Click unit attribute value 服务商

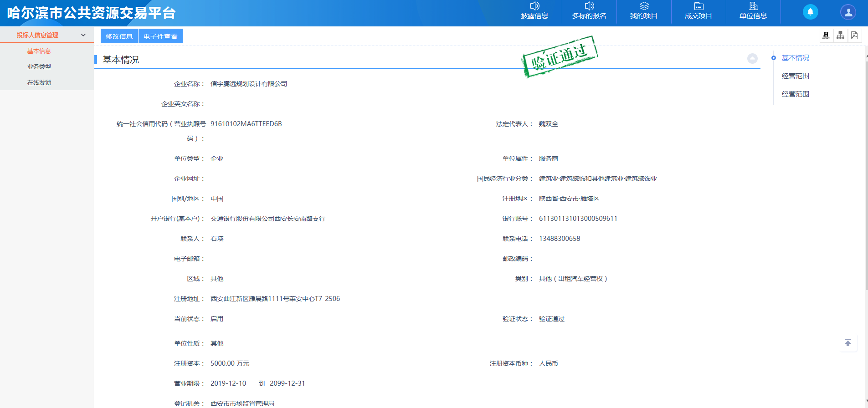(549, 158)
